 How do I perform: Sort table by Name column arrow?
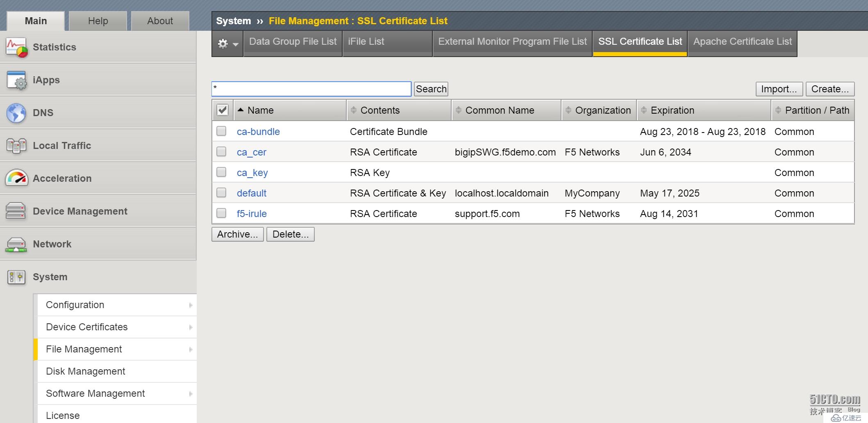click(x=241, y=110)
